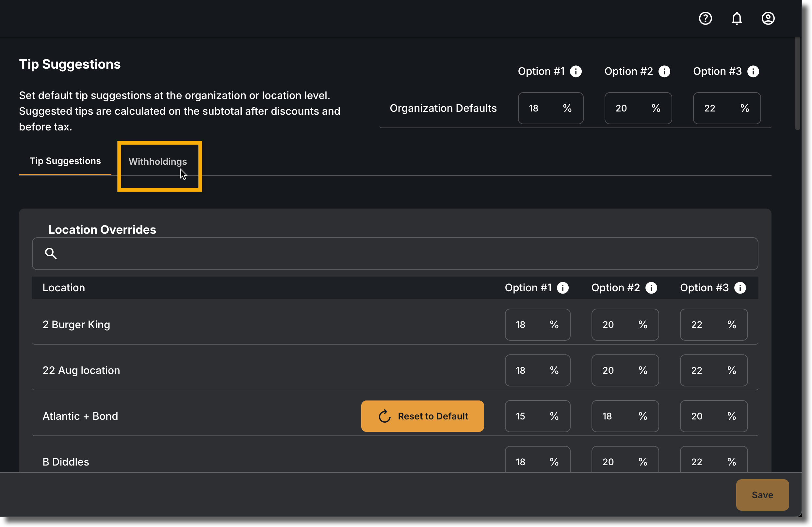
Task: Save the tip suggestion settings
Action: [x=763, y=495]
